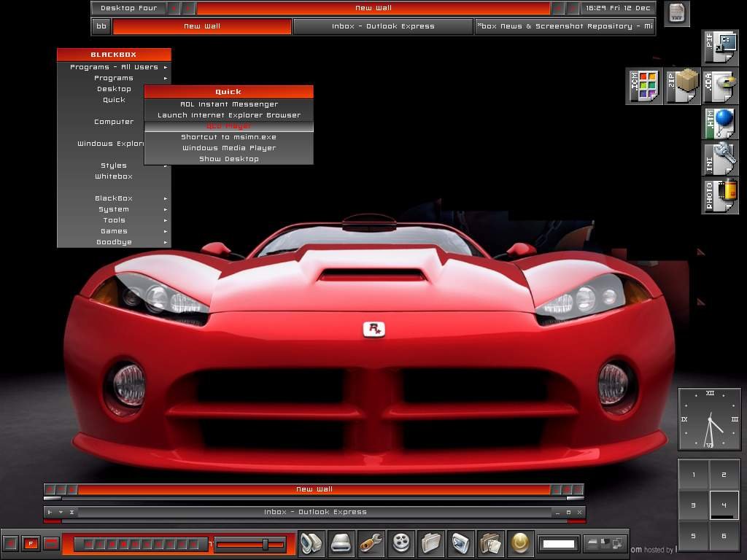Open the playing cards games dock icon
The image size is (747, 560).
coord(491,542)
